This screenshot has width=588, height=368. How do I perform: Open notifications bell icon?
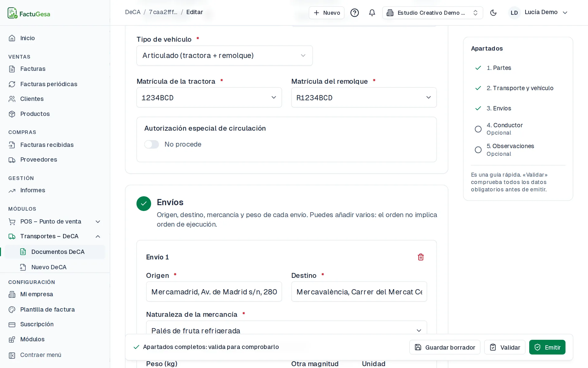tap(372, 13)
